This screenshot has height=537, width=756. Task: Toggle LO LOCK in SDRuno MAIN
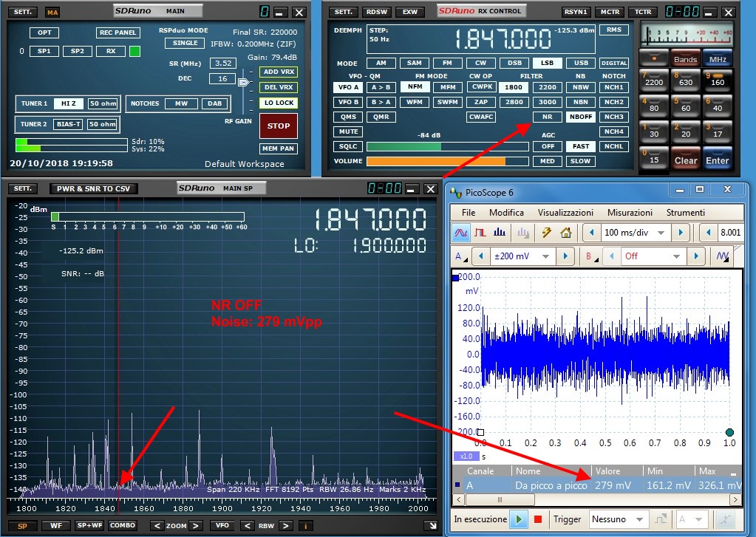(279, 103)
